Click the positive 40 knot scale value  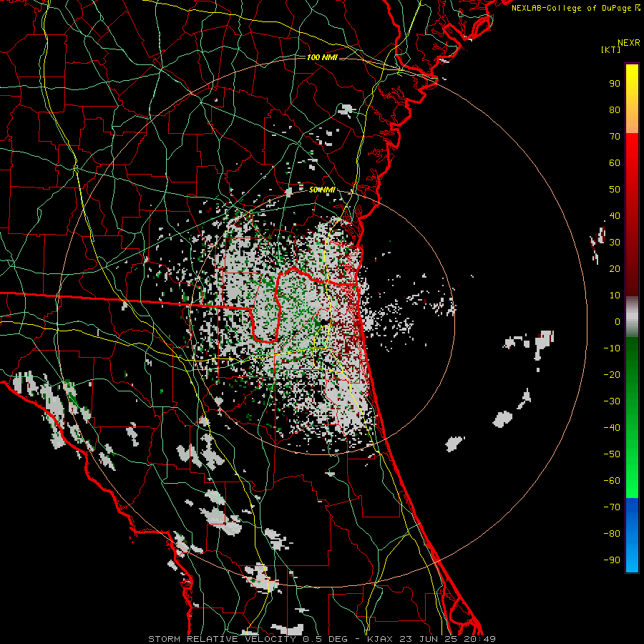(615, 215)
